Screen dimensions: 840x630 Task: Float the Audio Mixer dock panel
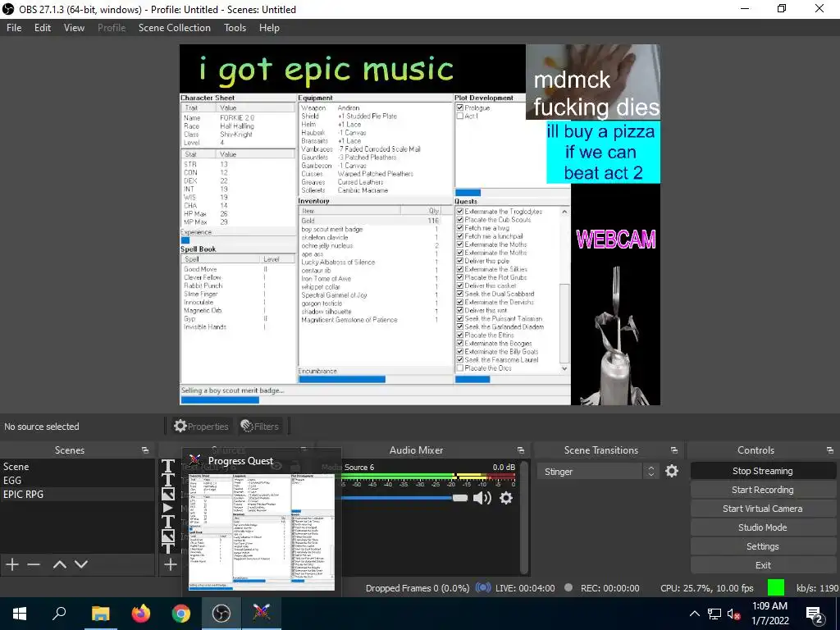pyautogui.click(x=521, y=450)
